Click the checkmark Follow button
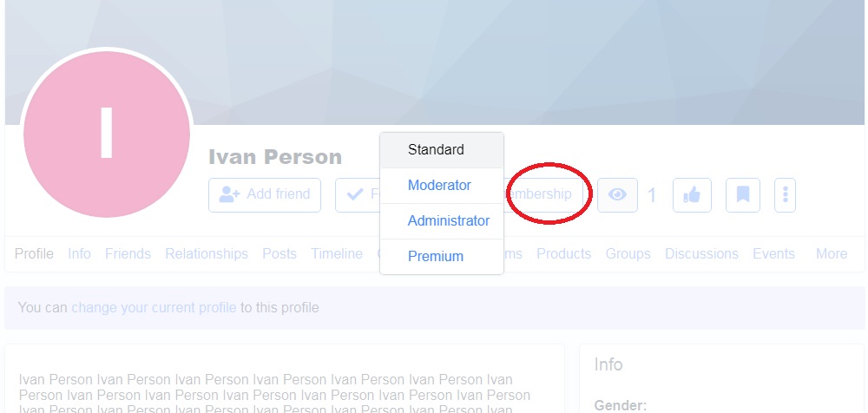This screenshot has width=868, height=413. pos(358,195)
